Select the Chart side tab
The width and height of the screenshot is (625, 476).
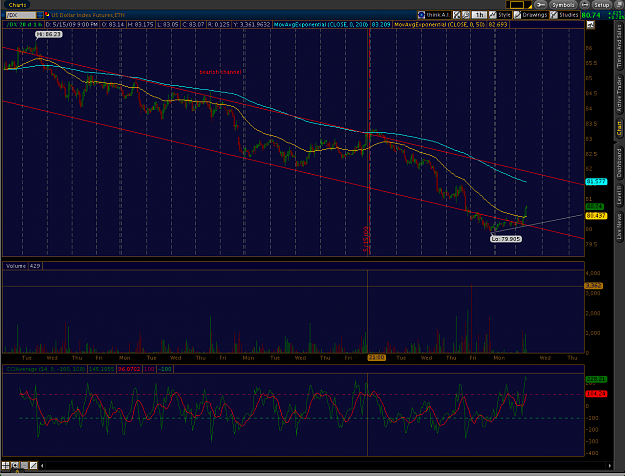[x=619, y=128]
